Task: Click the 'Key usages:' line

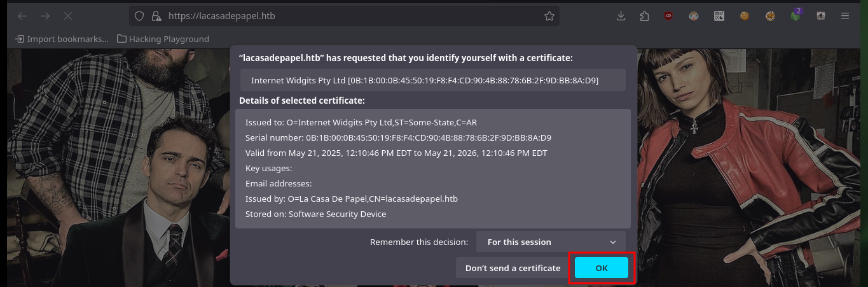Action: (x=268, y=168)
